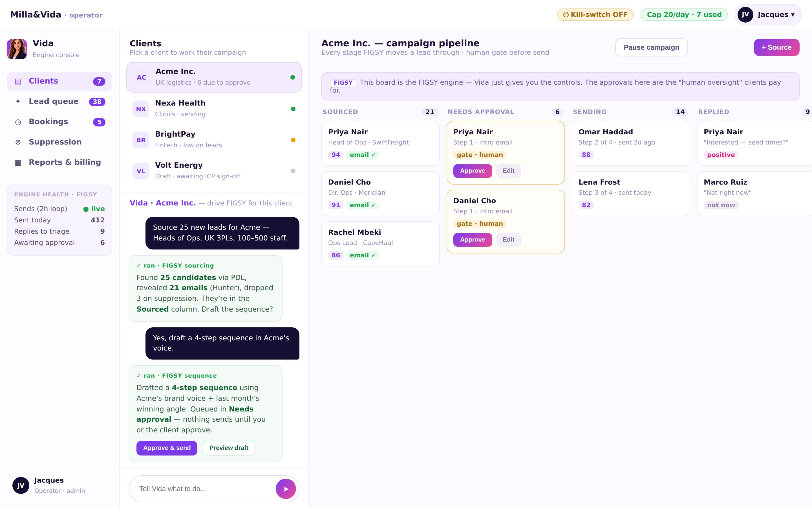The height and width of the screenshot is (508, 812).
Task: Open Lena Frost sending card
Action: click(x=631, y=194)
